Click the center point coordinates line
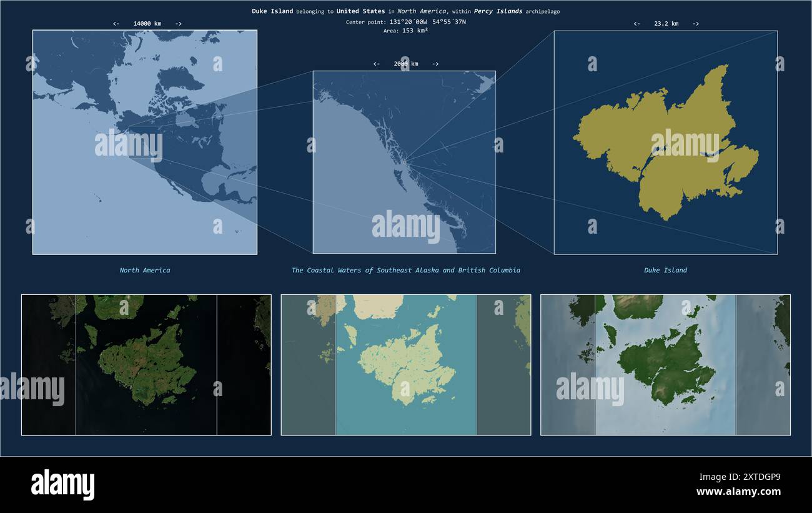Screen dimensions: 812x513 406,22
